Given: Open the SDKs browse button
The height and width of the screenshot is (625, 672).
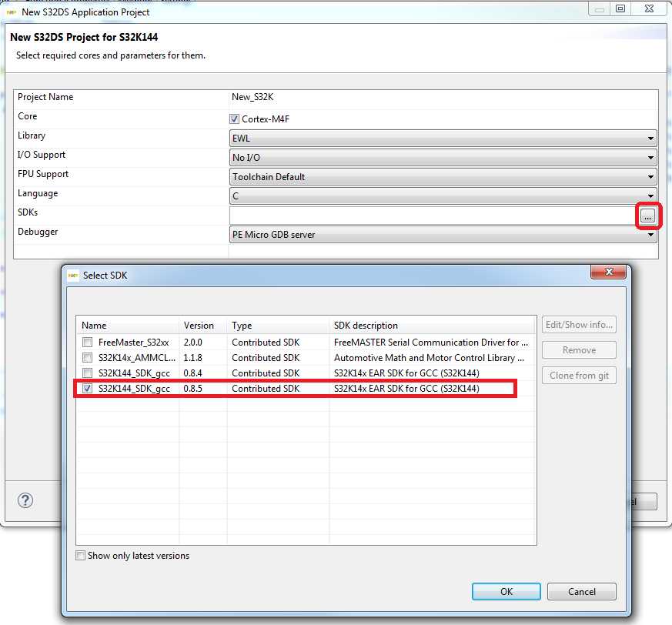Looking at the screenshot, I should click(647, 216).
